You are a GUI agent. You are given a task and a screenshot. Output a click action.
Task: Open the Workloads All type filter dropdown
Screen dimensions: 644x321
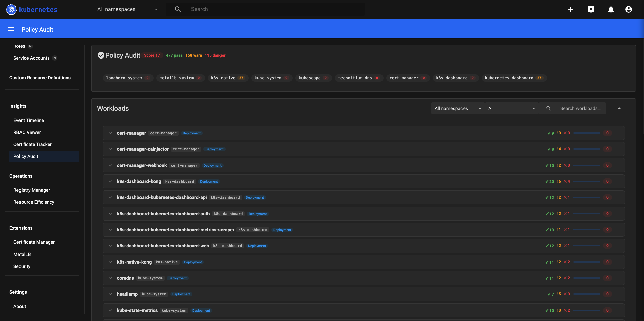(x=512, y=108)
